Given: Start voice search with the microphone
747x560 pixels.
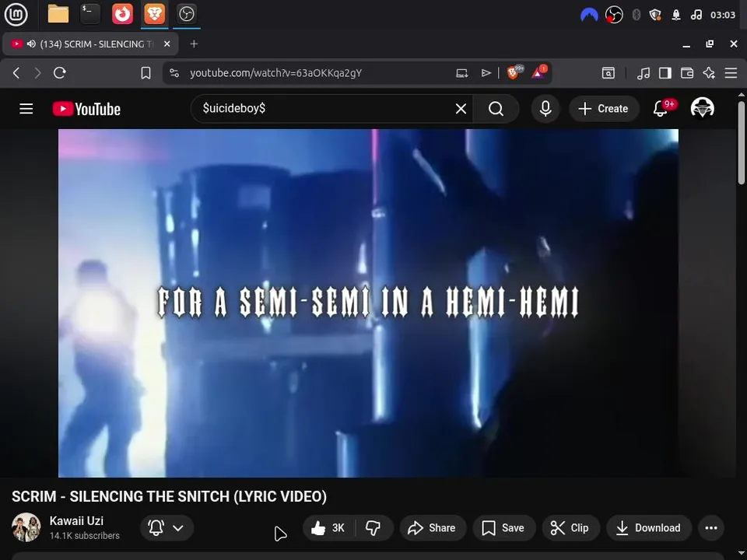Looking at the screenshot, I should (545, 109).
